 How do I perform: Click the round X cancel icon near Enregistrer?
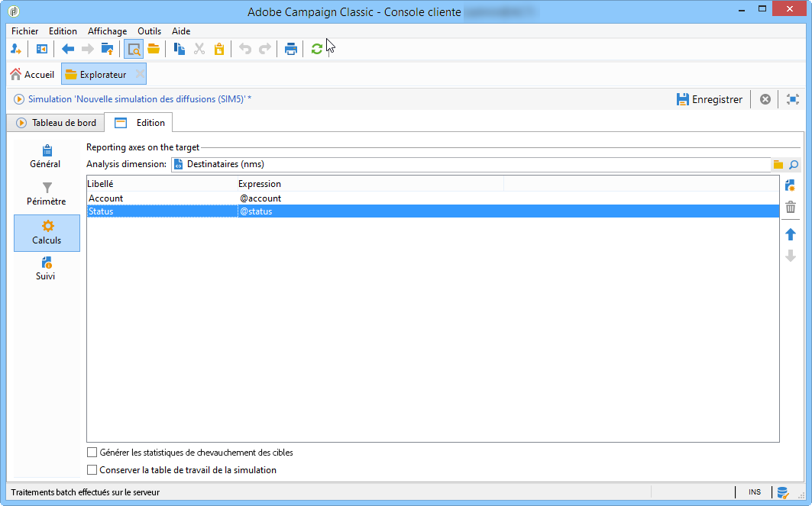tap(765, 99)
